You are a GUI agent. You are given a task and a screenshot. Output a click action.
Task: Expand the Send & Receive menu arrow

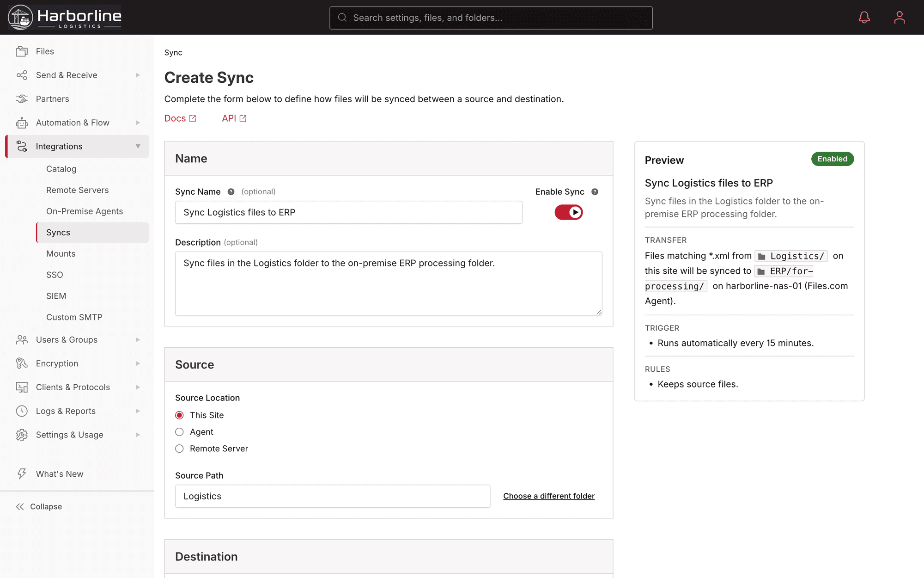pos(138,75)
